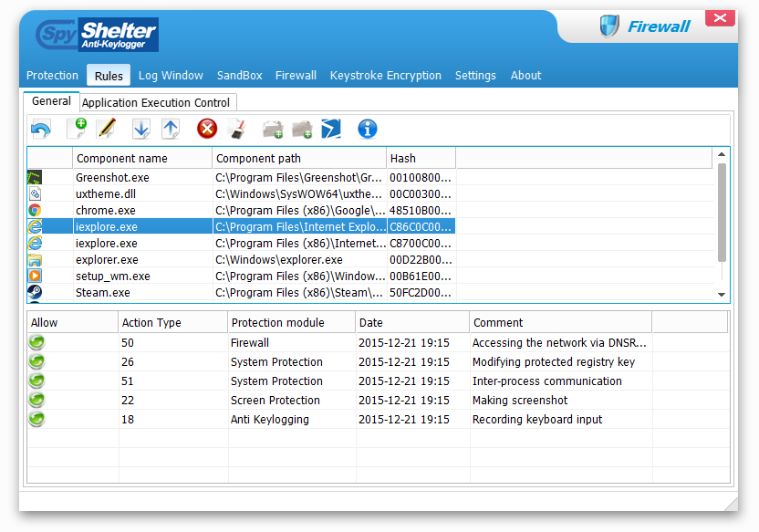This screenshot has width=759, height=532.
Task: Click the paintbrush clear-rules icon
Action: tap(238, 129)
